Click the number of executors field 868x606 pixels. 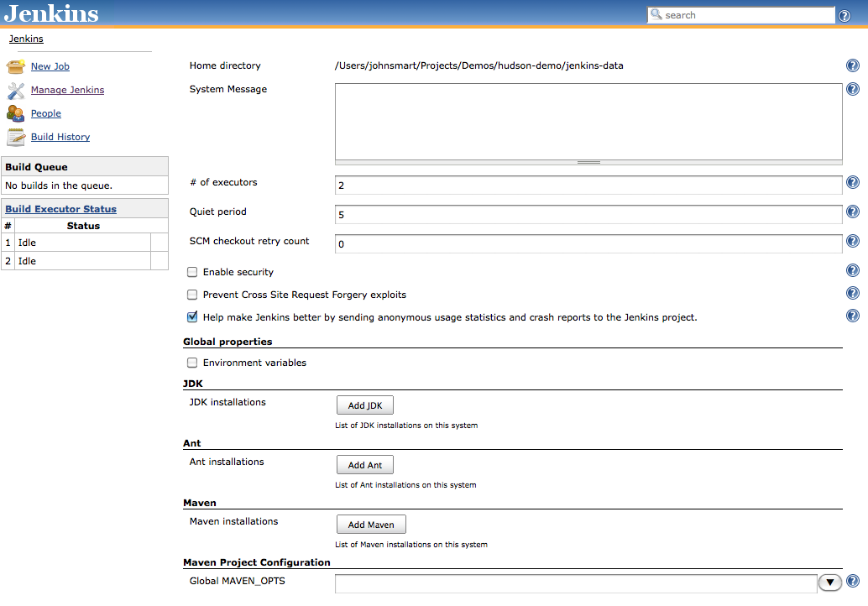[588, 185]
